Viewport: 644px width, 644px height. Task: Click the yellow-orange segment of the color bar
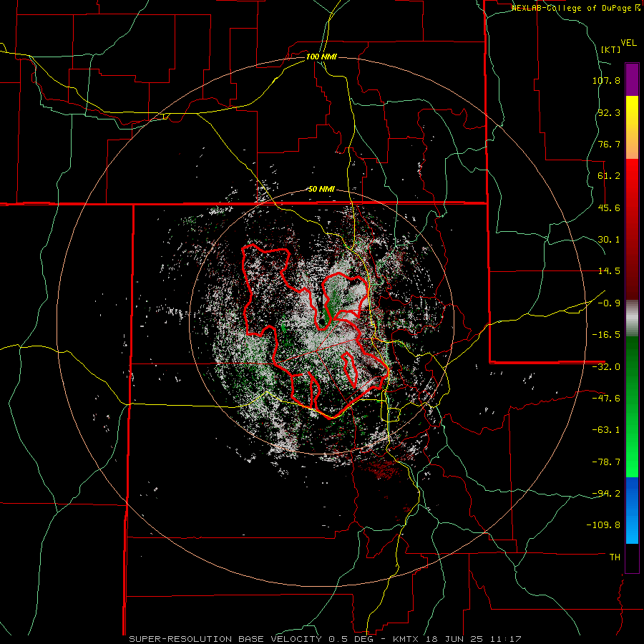632,127
